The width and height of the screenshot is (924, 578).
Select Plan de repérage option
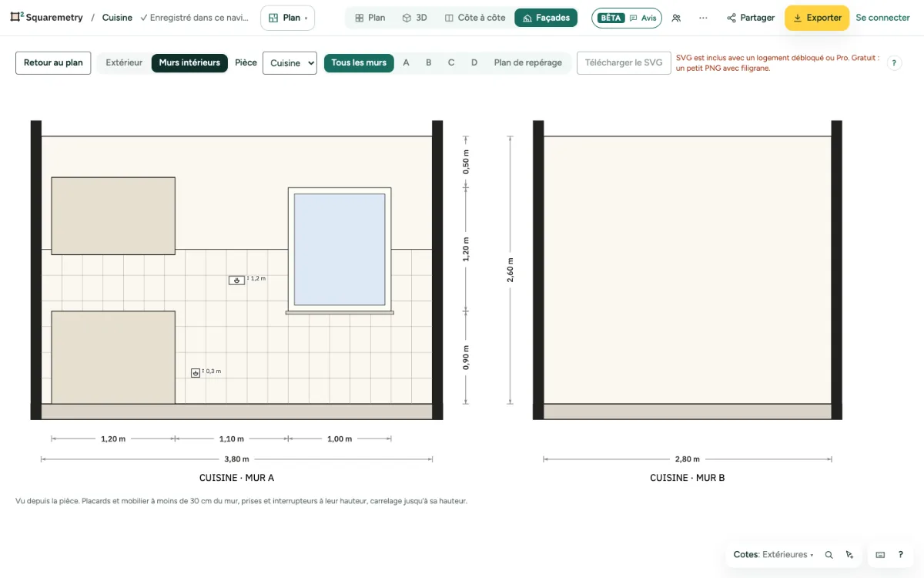click(x=528, y=63)
